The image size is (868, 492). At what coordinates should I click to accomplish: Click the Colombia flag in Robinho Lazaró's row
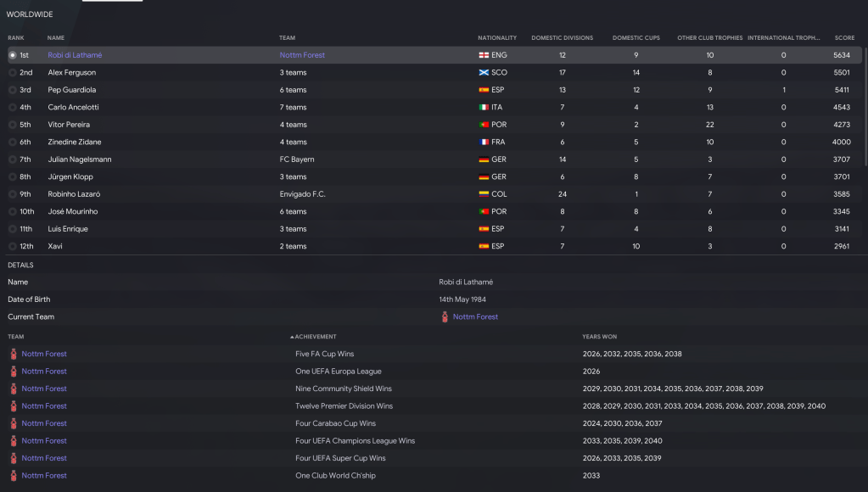click(484, 194)
